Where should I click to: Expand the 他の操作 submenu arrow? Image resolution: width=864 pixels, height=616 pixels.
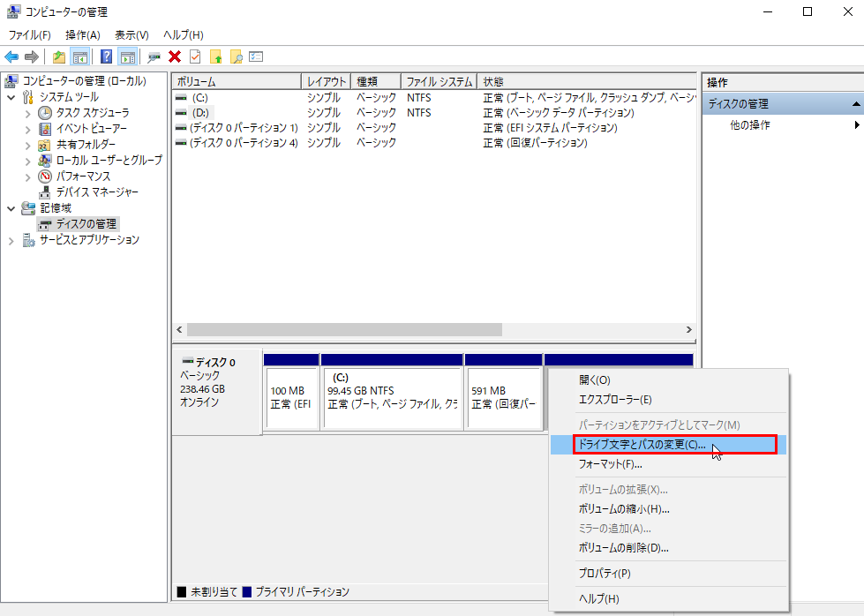tap(855, 124)
